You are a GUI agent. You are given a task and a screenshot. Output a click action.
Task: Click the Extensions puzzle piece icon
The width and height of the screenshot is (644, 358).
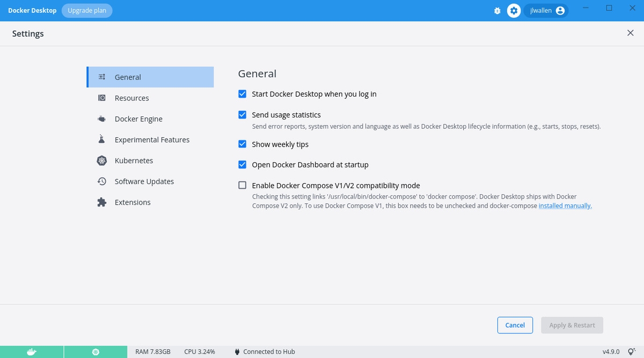[x=101, y=202]
